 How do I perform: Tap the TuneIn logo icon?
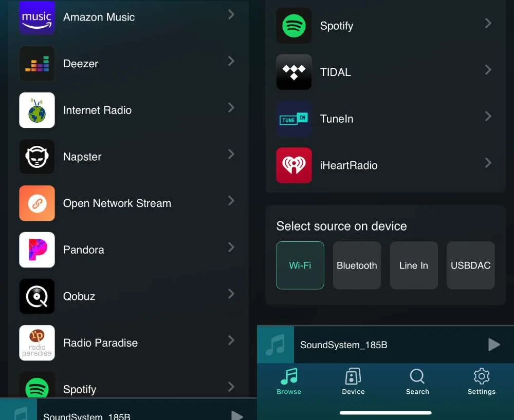pyautogui.click(x=293, y=119)
